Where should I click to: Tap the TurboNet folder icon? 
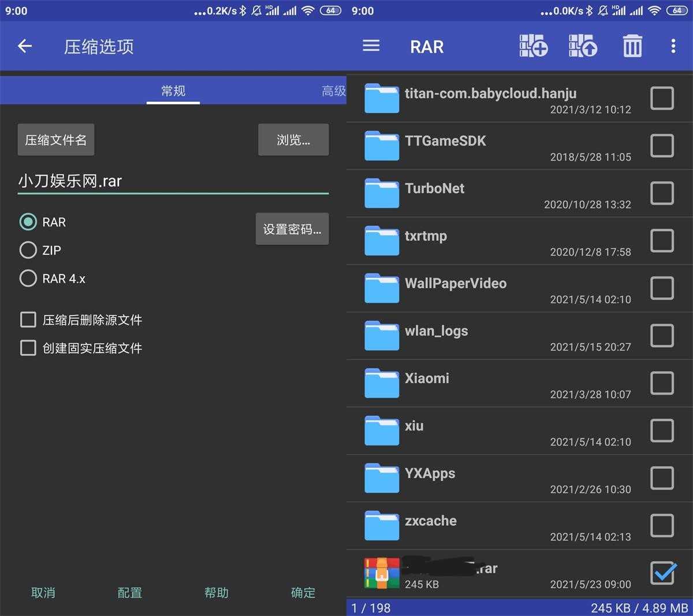point(382,193)
